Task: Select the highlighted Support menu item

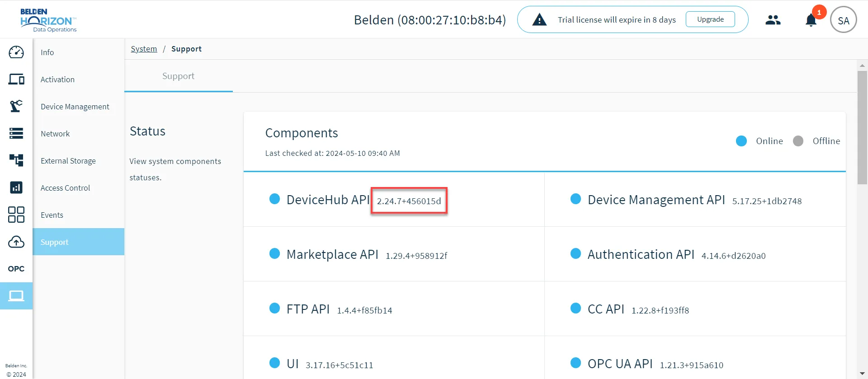Action: click(x=78, y=242)
